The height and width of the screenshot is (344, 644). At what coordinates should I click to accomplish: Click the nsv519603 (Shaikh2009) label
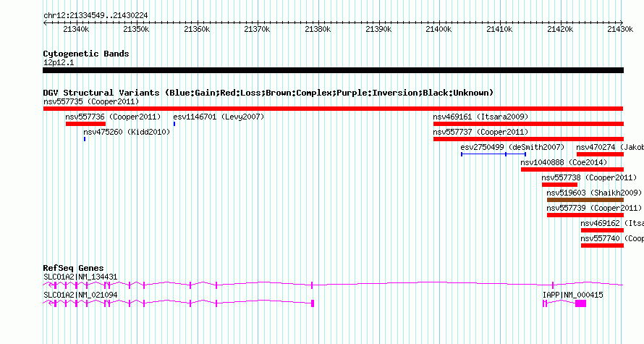594,193
